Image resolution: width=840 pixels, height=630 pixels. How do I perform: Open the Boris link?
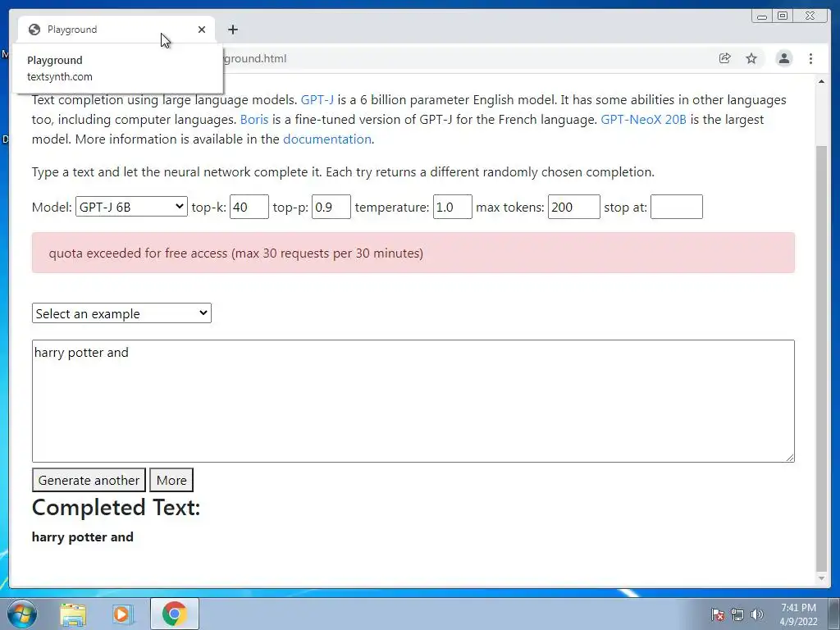click(254, 120)
